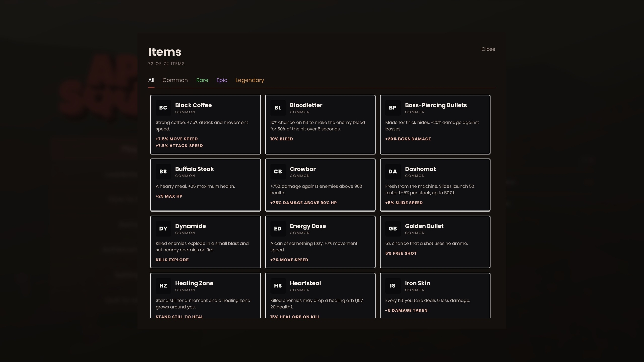The width and height of the screenshot is (644, 362).
Task: Open the Epic items tab
Action: click(x=222, y=80)
